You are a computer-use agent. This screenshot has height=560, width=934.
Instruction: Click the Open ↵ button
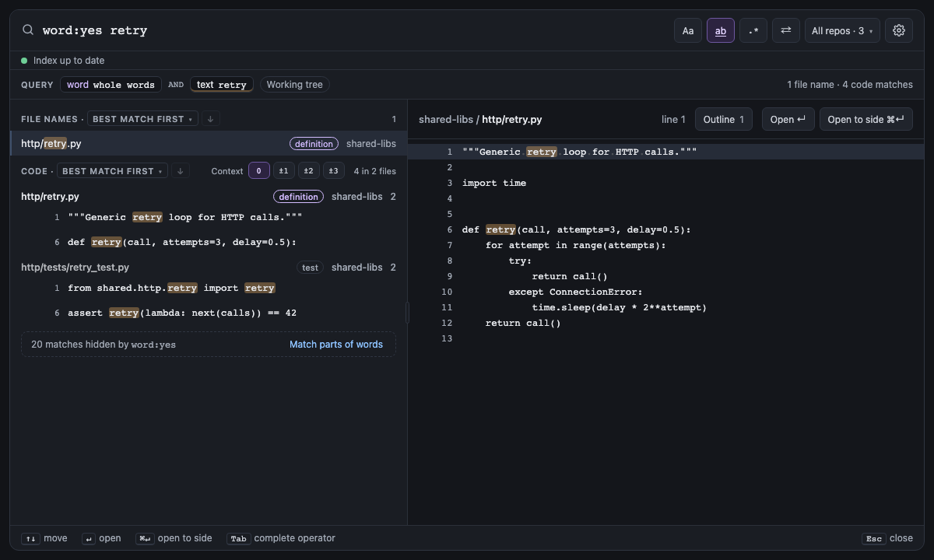(x=788, y=119)
